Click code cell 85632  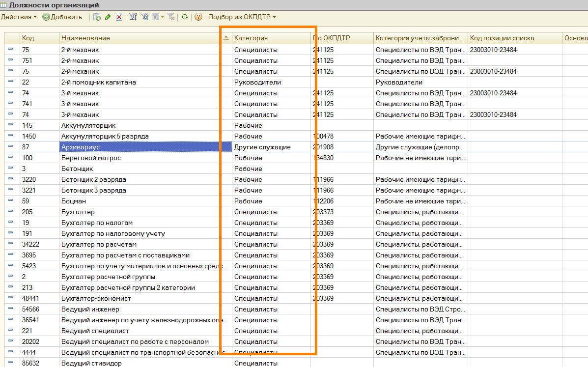[x=39, y=363]
